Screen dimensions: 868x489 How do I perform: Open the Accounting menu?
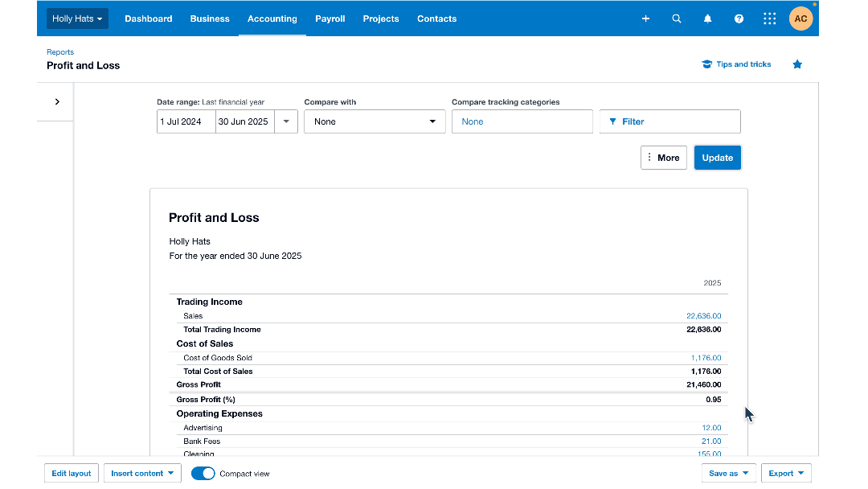click(272, 18)
